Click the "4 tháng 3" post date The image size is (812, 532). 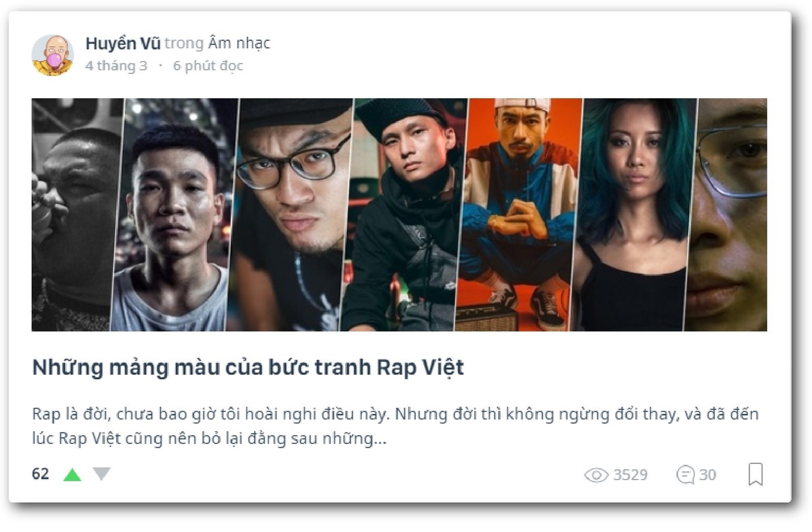tap(116, 66)
